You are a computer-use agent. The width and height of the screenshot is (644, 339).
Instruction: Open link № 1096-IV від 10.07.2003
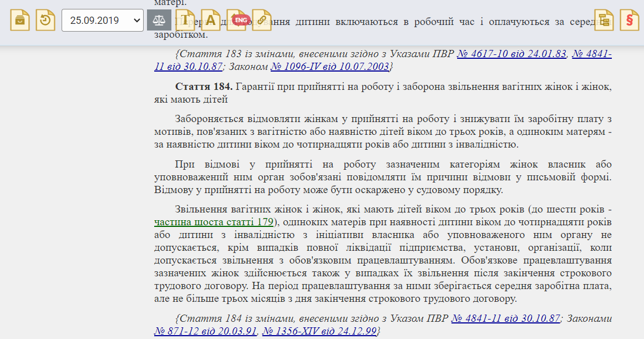[330, 67]
